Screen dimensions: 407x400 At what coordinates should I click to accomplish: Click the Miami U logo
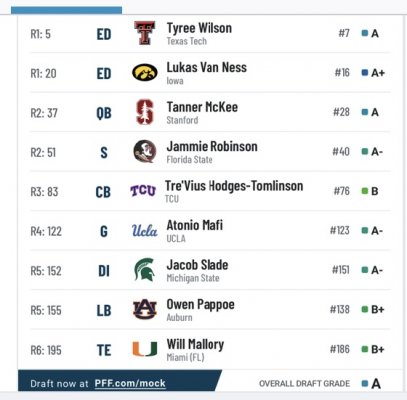point(145,349)
